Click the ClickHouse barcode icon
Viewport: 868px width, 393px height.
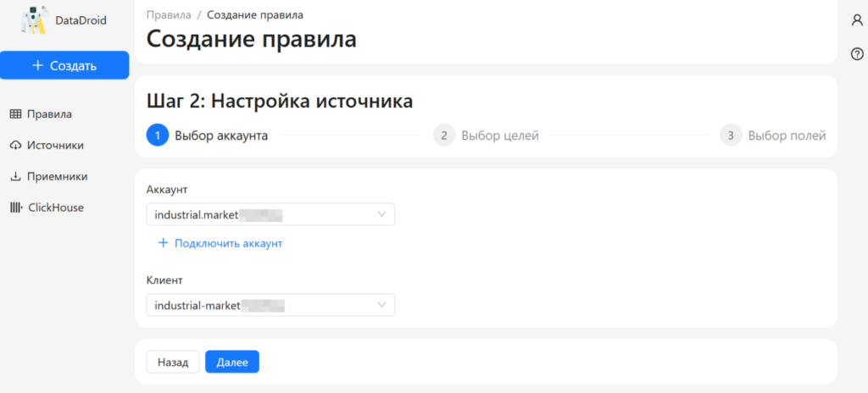(x=15, y=208)
